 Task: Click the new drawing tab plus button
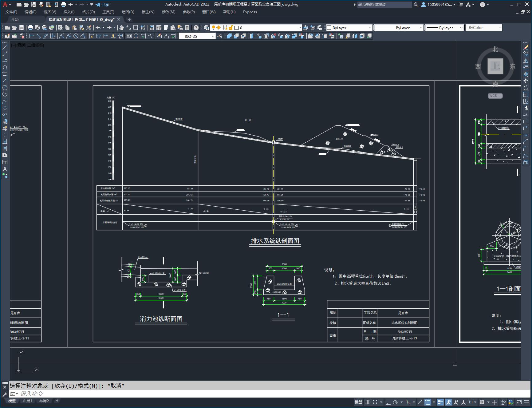(x=129, y=19)
